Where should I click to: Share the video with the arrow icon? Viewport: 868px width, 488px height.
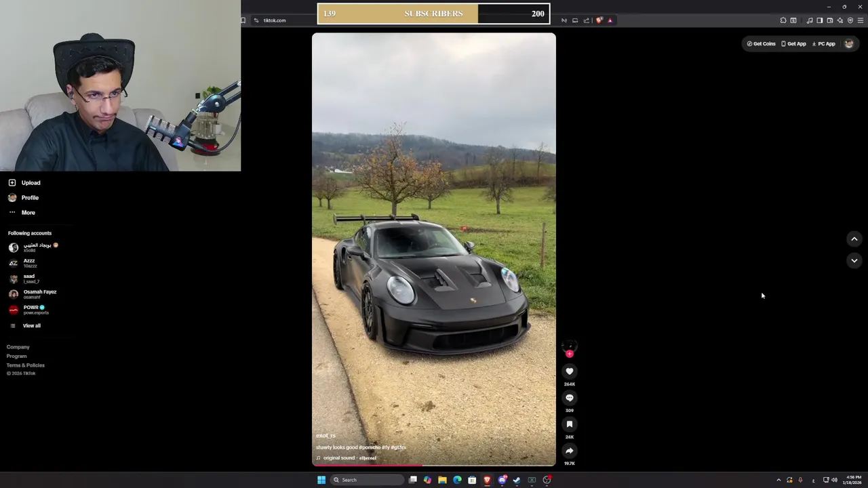click(x=570, y=451)
